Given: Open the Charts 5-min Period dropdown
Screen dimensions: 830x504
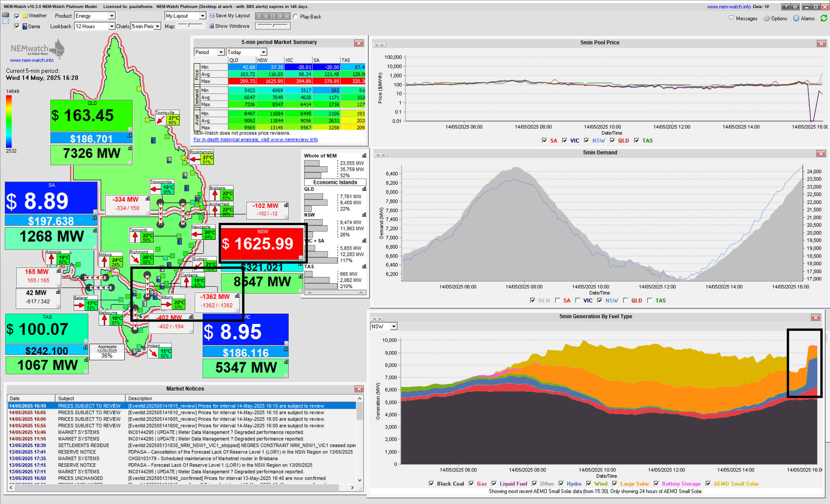Looking at the screenshot, I should pyautogui.click(x=146, y=26).
